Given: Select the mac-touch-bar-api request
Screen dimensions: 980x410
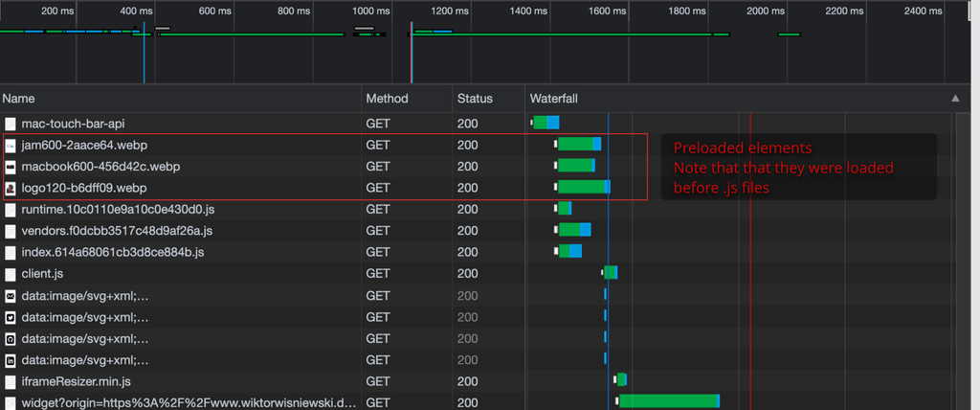Looking at the screenshot, I should coord(262,124).
